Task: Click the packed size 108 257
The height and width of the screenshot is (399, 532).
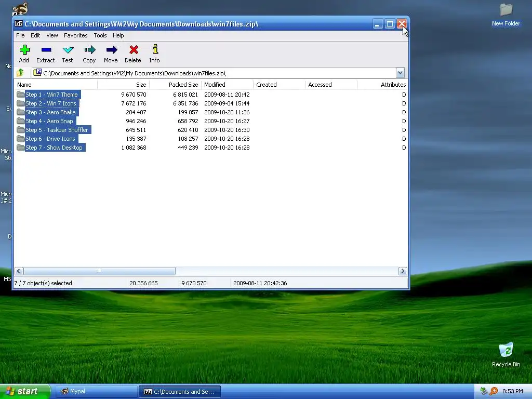Action: coord(188,139)
